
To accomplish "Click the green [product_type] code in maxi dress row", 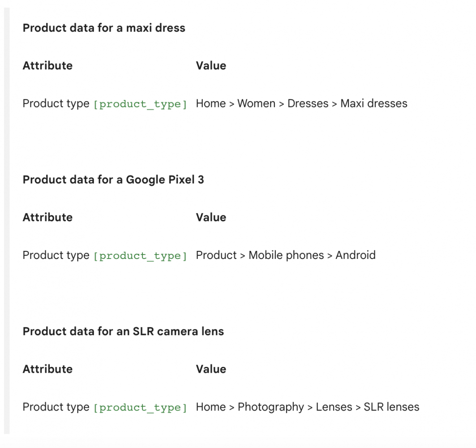I will [x=140, y=104].
